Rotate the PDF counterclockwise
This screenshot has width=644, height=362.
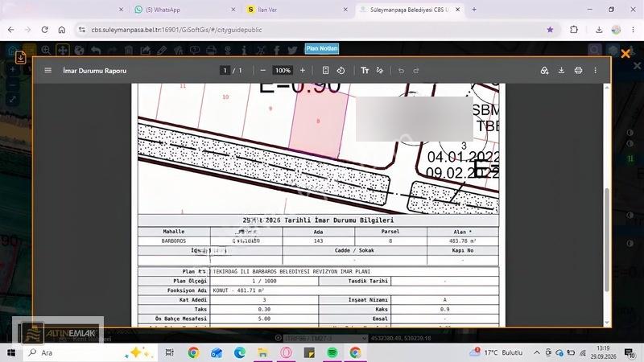coord(341,71)
